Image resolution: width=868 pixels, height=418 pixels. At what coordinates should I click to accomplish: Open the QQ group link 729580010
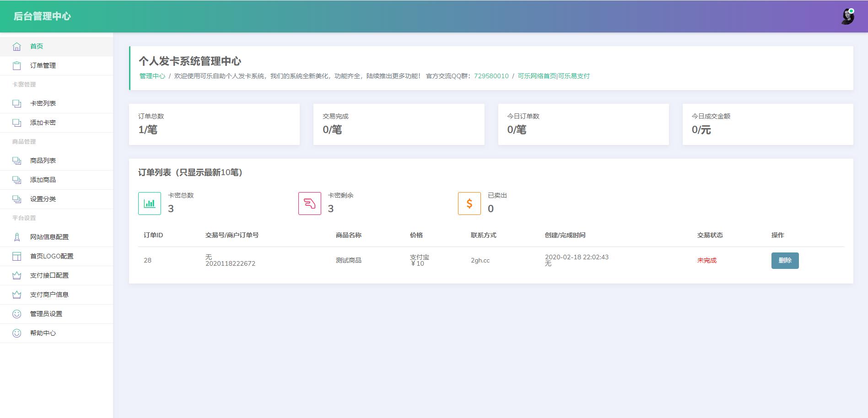click(x=491, y=76)
